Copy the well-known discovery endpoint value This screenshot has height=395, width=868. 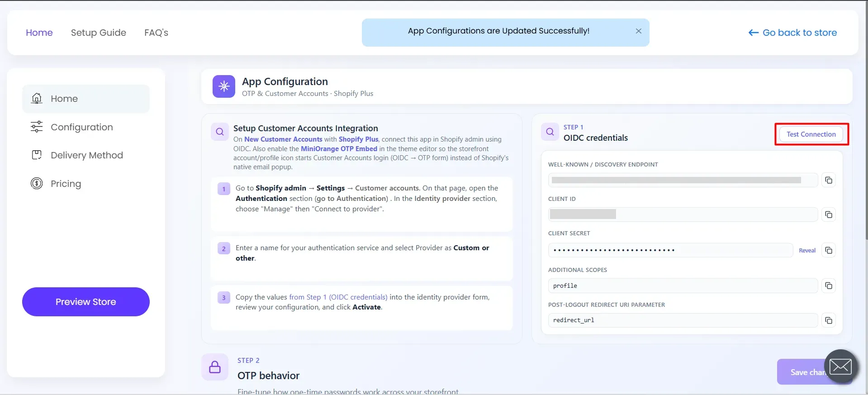pyautogui.click(x=829, y=180)
